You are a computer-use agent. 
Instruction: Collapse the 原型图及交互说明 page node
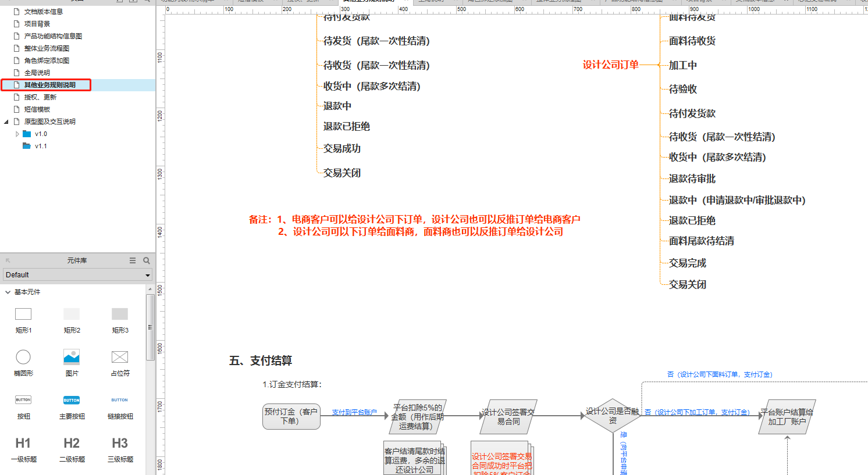point(6,122)
